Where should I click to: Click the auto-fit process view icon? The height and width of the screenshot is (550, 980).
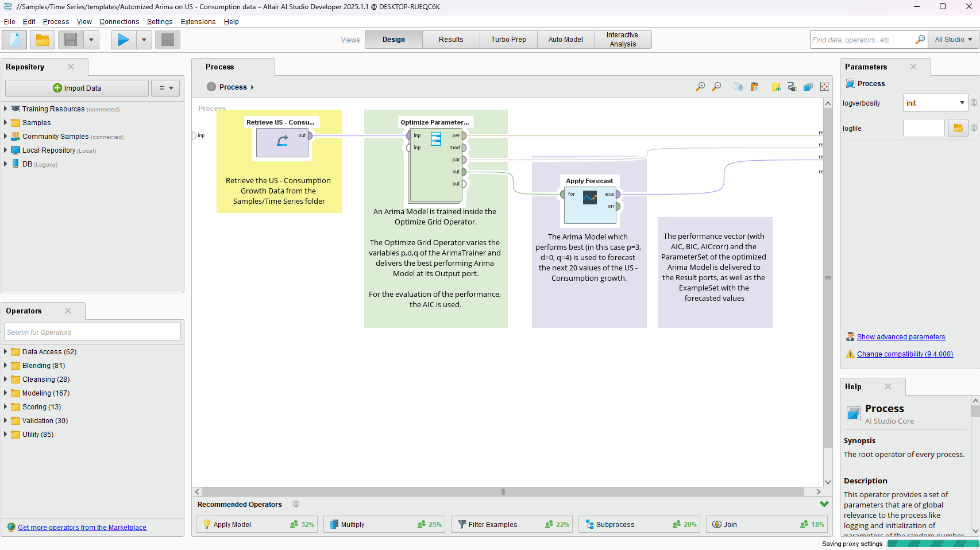pos(824,87)
